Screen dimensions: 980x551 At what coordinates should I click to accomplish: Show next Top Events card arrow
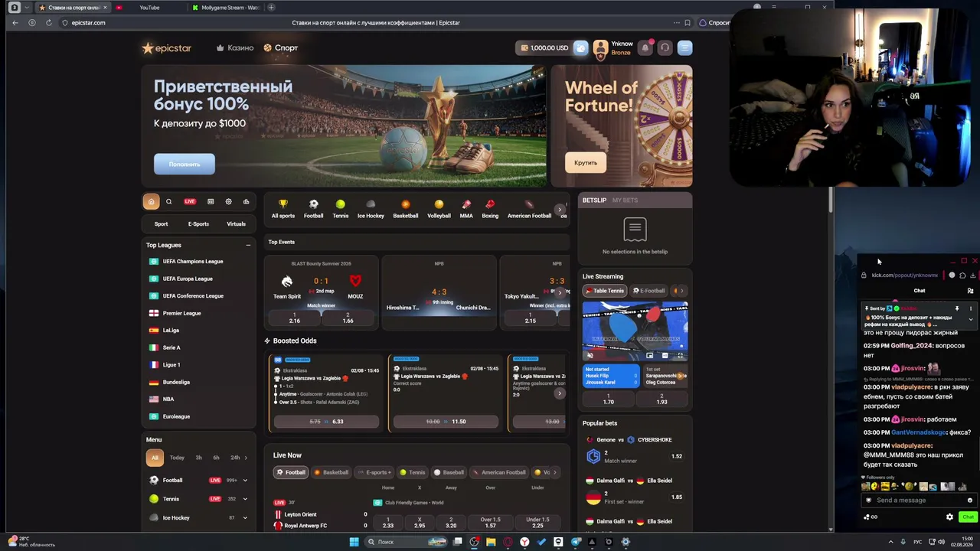(560, 292)
